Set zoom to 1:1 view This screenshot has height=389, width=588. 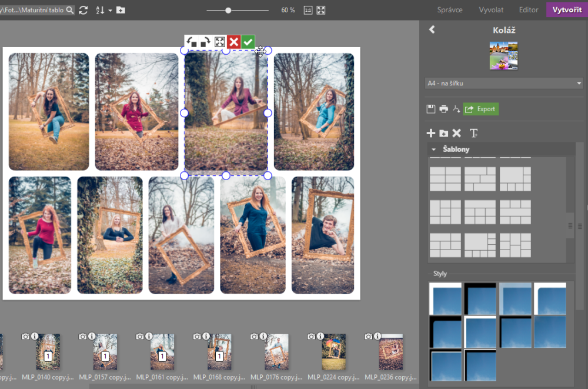[x=308, y=10]
